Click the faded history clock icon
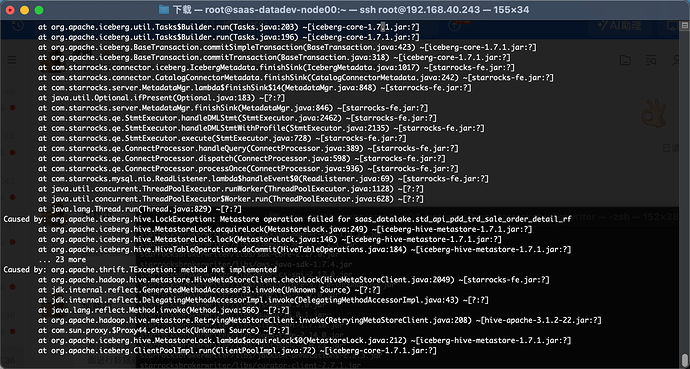 [18, 26]
